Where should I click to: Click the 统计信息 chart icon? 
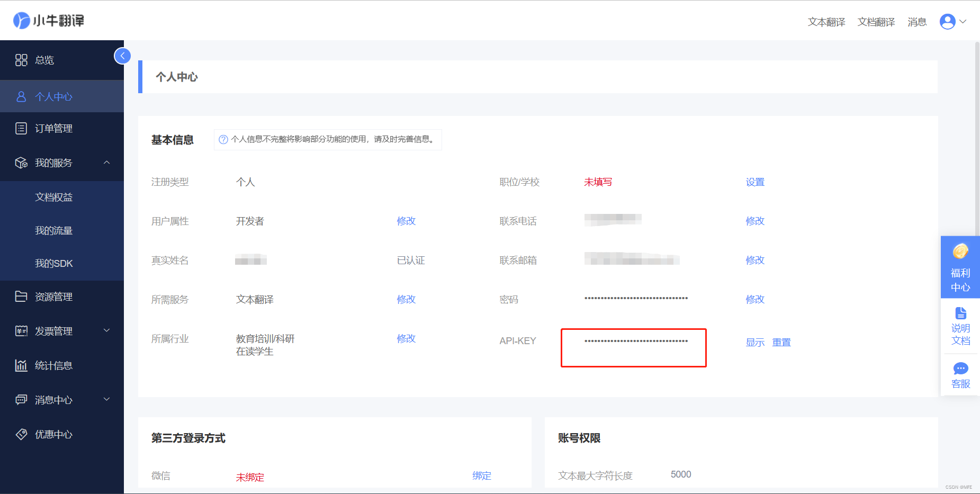(21, 365)
